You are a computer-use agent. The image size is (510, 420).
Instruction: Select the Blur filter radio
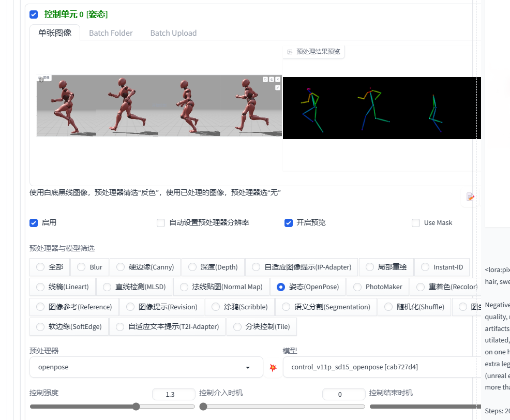pyautogui.click(x=81, y=267)
